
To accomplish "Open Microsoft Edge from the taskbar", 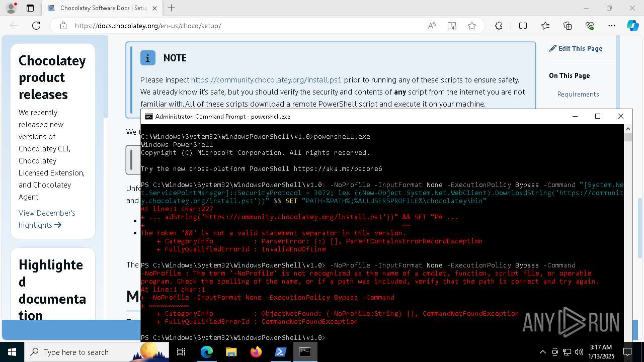I will (x=207, y=352).
